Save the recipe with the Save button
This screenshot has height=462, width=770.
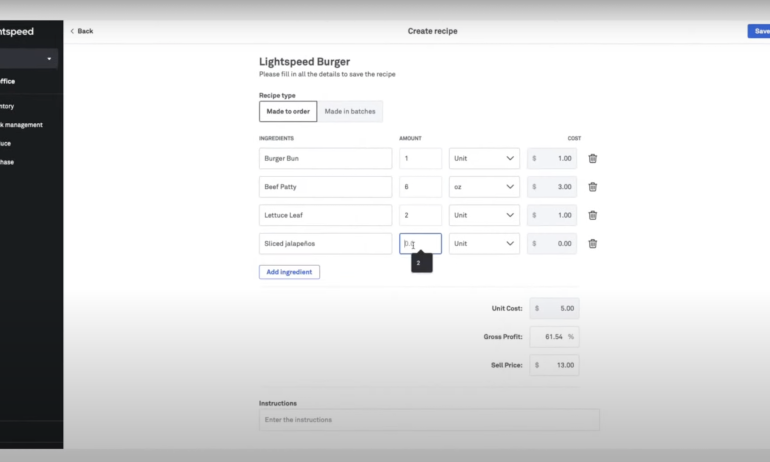[758, 31]
